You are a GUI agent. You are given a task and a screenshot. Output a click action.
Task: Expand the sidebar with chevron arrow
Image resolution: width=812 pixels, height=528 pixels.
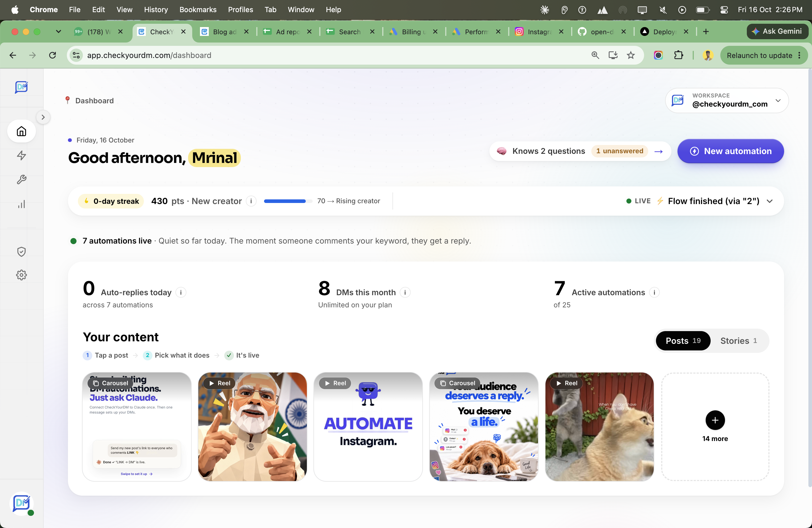[43, 117]
